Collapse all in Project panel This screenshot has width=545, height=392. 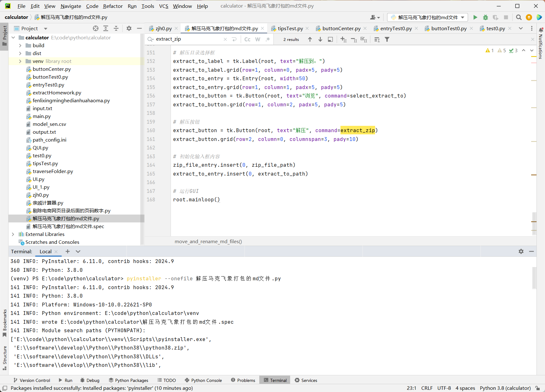116,28
